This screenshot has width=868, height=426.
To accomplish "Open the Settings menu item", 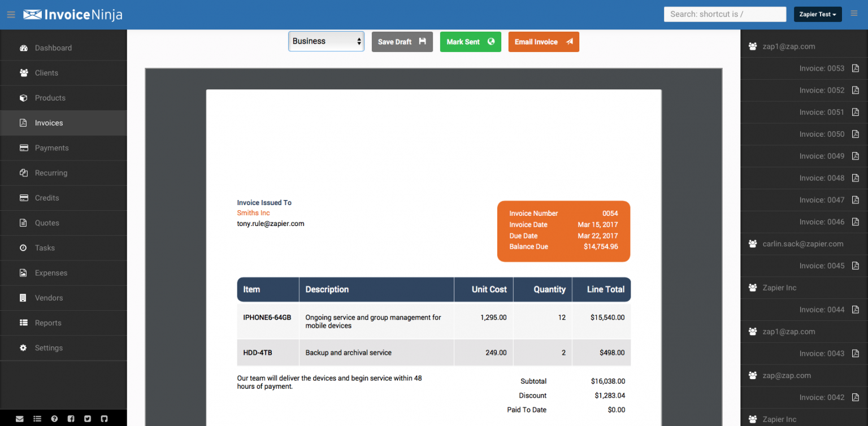I will point(49,348).
